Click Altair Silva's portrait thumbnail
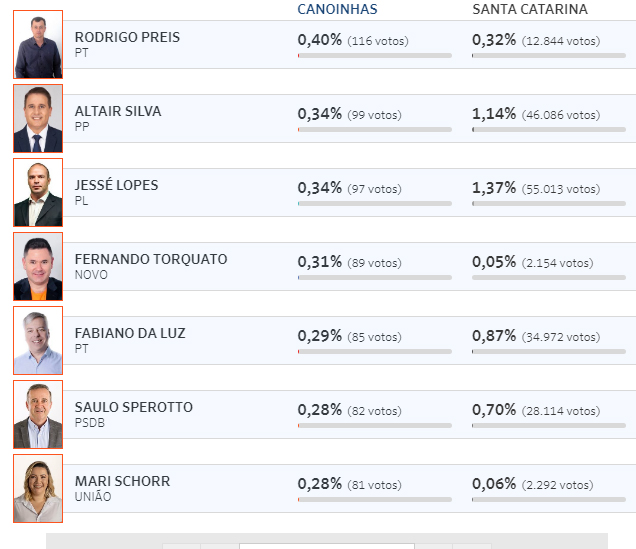Screen dimensions: 636x549 point(38,118)
